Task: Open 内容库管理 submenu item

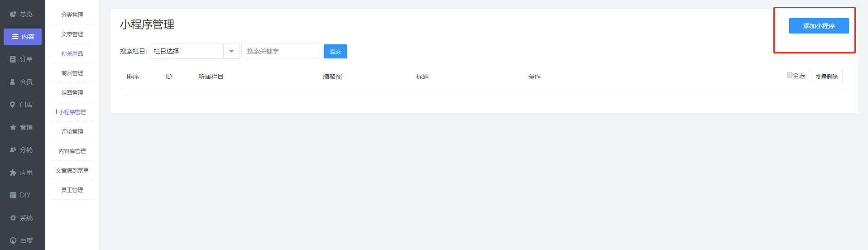Action: pos(72,151)
